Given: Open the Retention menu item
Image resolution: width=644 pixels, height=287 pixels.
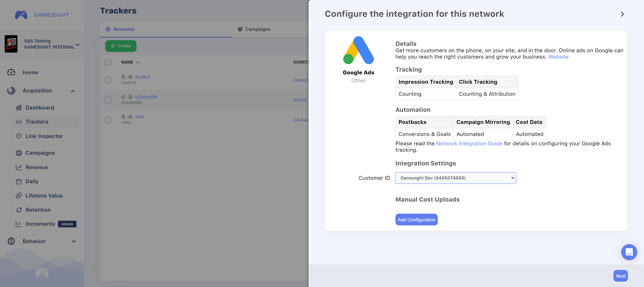Looking at the screenshot, I should click(x=38, y=210).
